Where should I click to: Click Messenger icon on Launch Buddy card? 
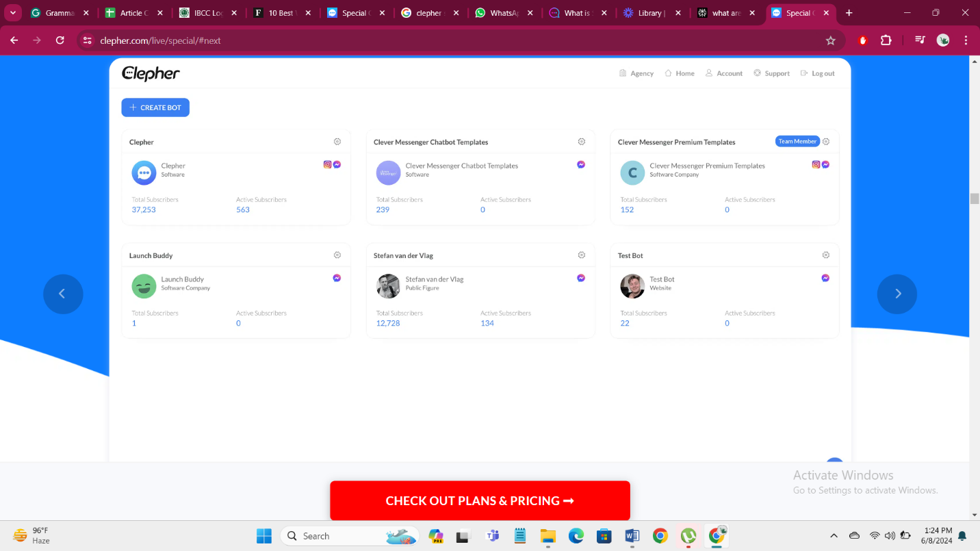[337, 278]
